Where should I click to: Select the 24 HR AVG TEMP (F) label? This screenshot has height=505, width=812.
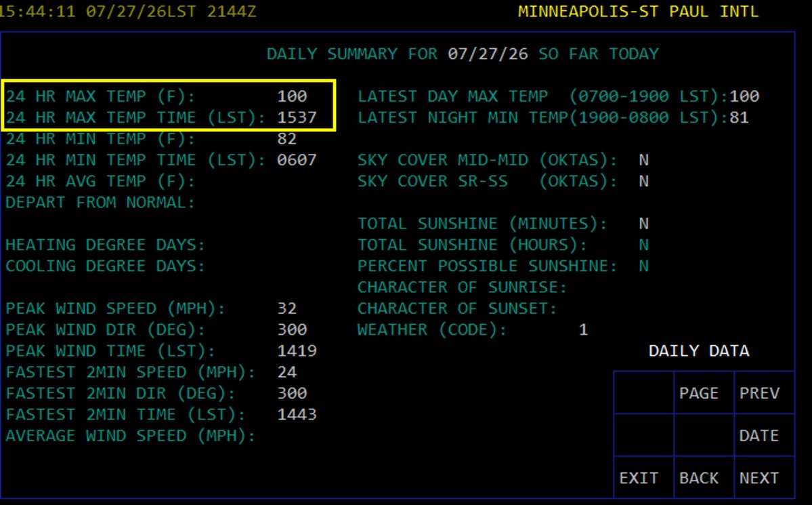point(100,181)
